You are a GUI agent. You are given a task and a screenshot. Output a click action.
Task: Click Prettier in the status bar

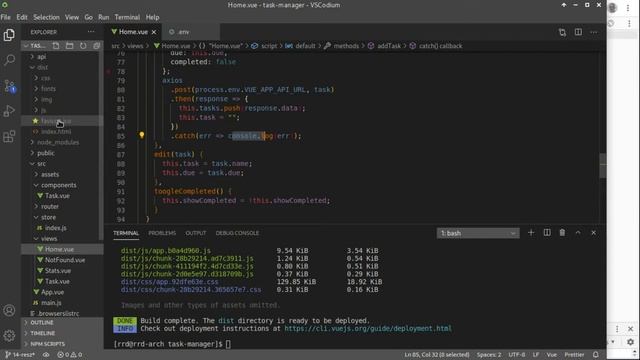click(574, 355)
